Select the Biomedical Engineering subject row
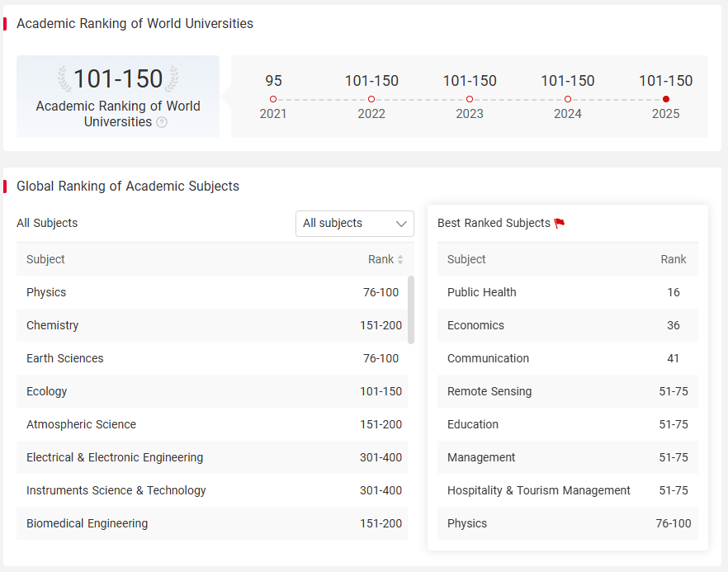728x572 pixels. coord(212,523)
